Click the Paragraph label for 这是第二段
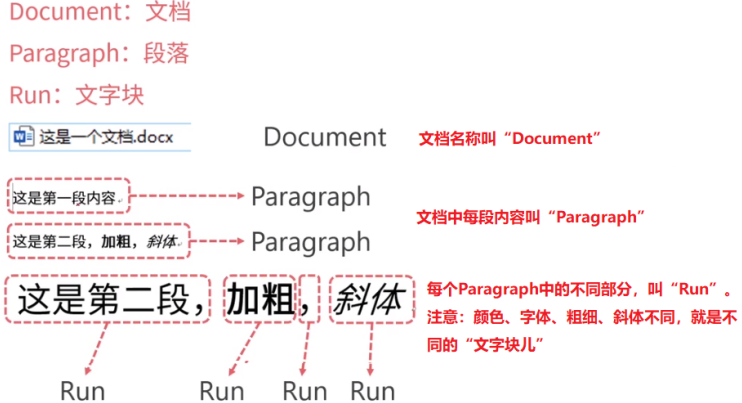 point(310,243)
